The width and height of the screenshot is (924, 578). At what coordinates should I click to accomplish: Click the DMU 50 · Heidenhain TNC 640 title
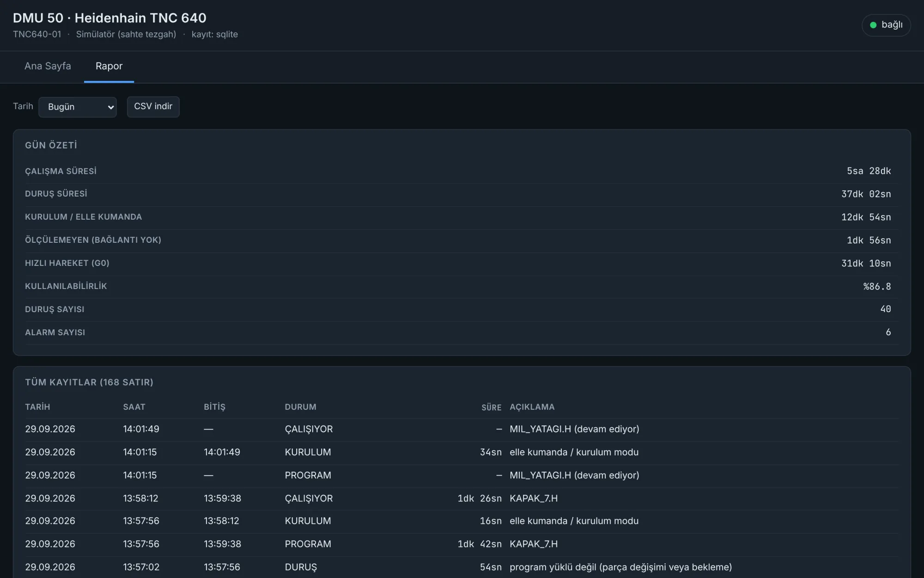(x=109, y=18)
